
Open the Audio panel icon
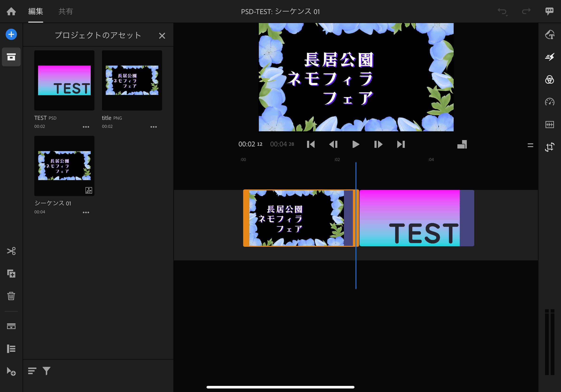(x=549, y=124)
